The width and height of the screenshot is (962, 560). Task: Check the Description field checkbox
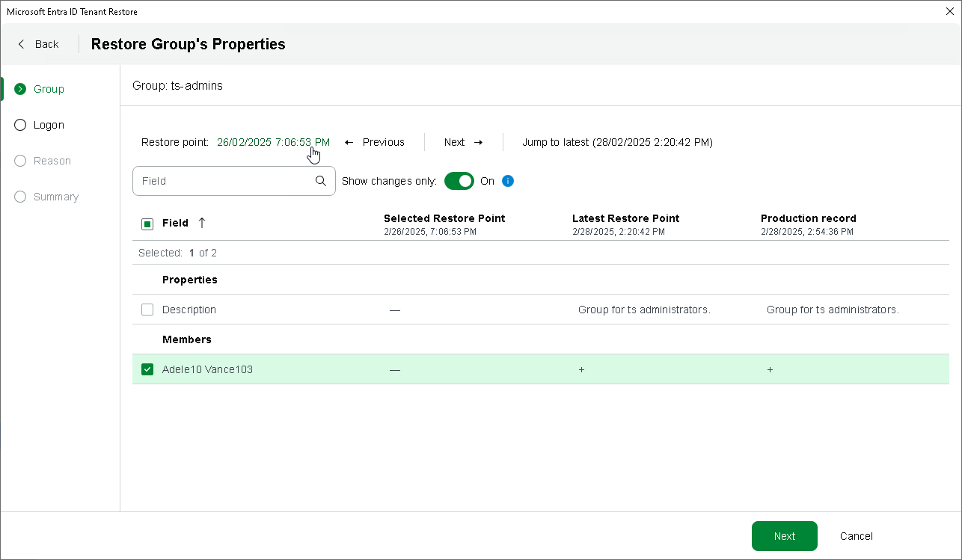coord(147,310)
